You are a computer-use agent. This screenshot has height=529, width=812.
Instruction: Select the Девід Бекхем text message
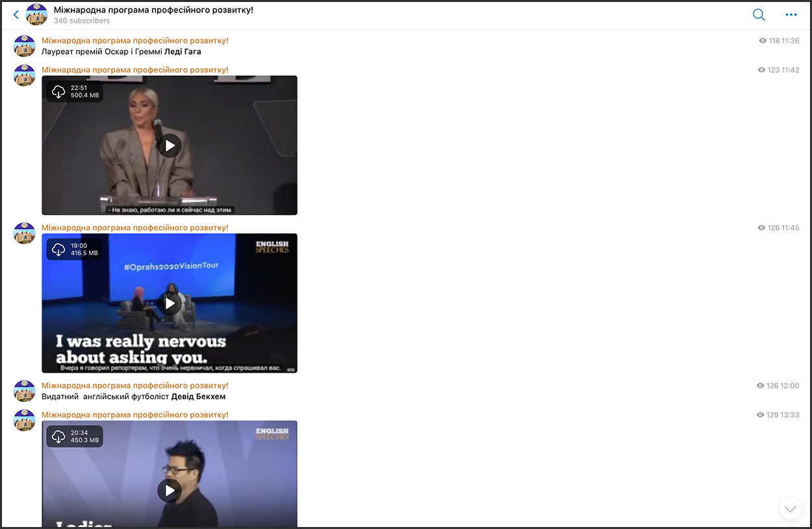point(134,397)
